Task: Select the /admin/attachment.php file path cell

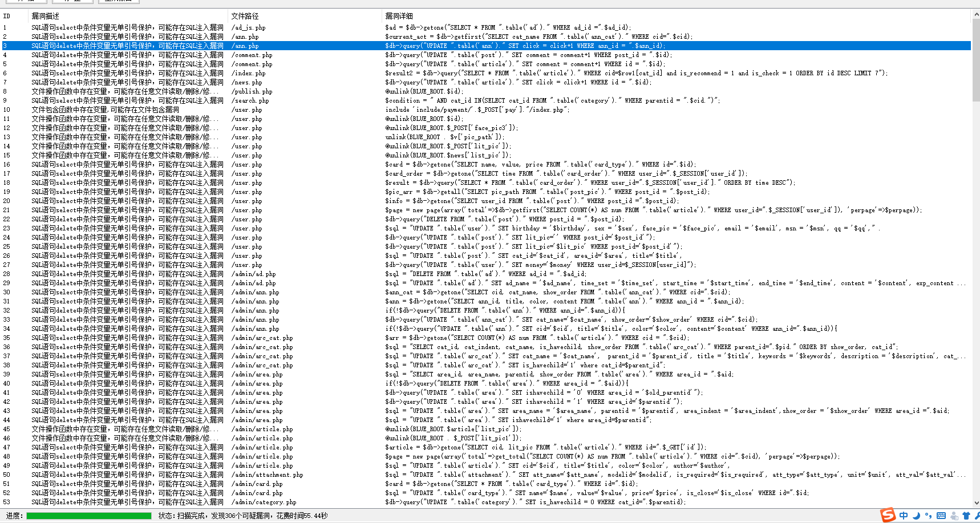Action: (x=267, y=475)
